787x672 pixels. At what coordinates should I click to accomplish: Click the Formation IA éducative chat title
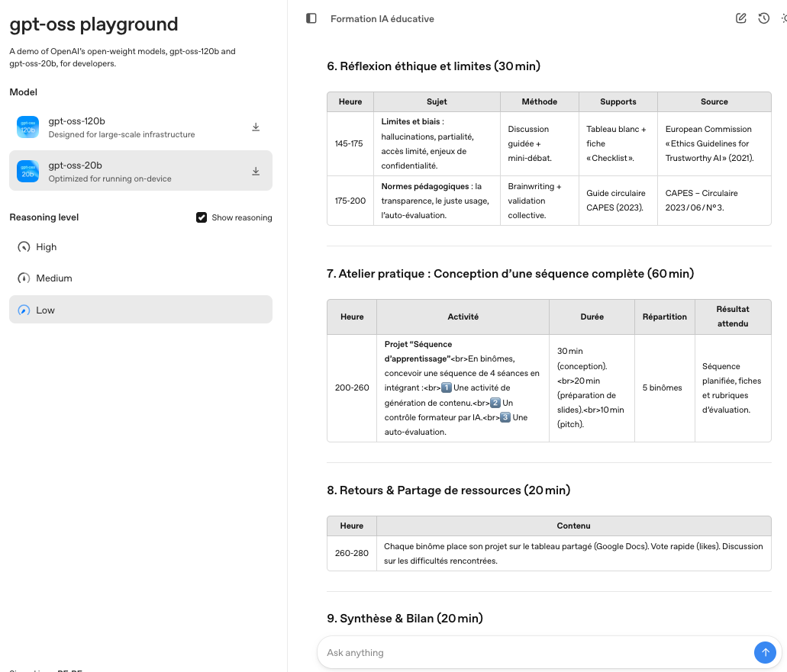[382, 18]
